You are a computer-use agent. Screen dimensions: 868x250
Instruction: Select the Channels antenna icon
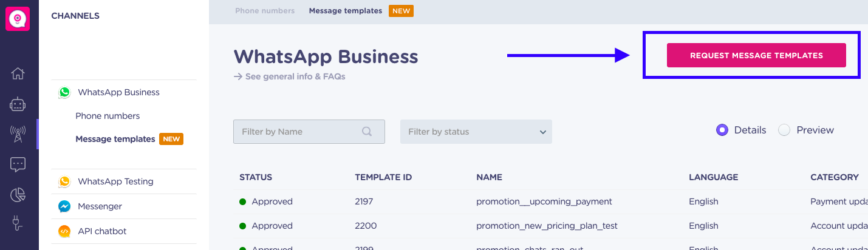18,133
